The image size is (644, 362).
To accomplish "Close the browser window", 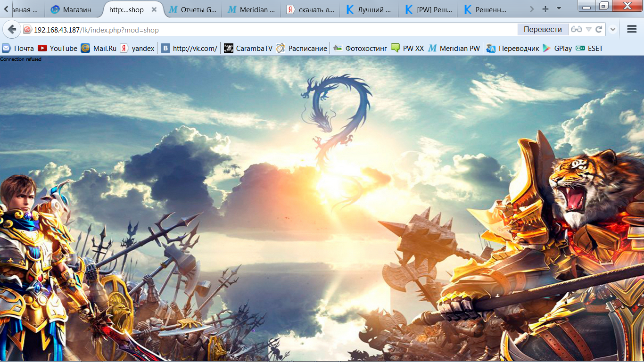I will pyautogui.click(x=627, y=6).
